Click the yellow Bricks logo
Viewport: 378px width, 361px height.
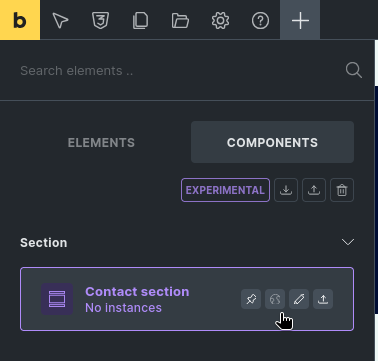click(x=20, y=20)
